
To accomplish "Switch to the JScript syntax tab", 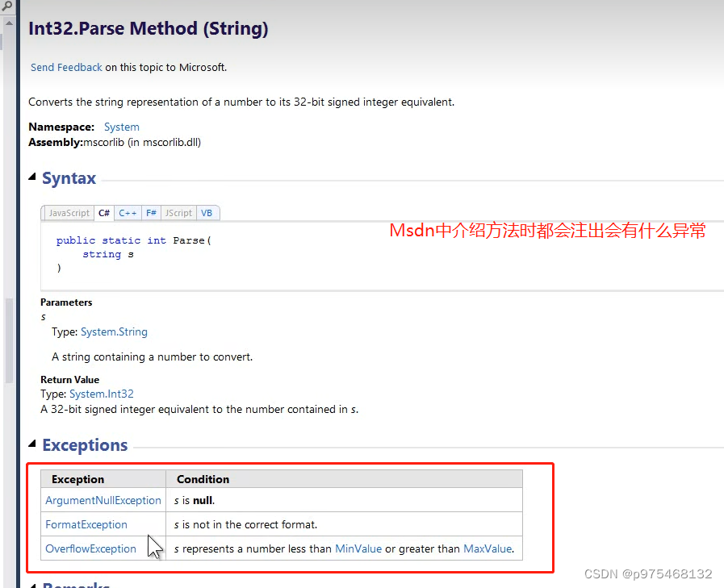I will click(x=178, y=213).
